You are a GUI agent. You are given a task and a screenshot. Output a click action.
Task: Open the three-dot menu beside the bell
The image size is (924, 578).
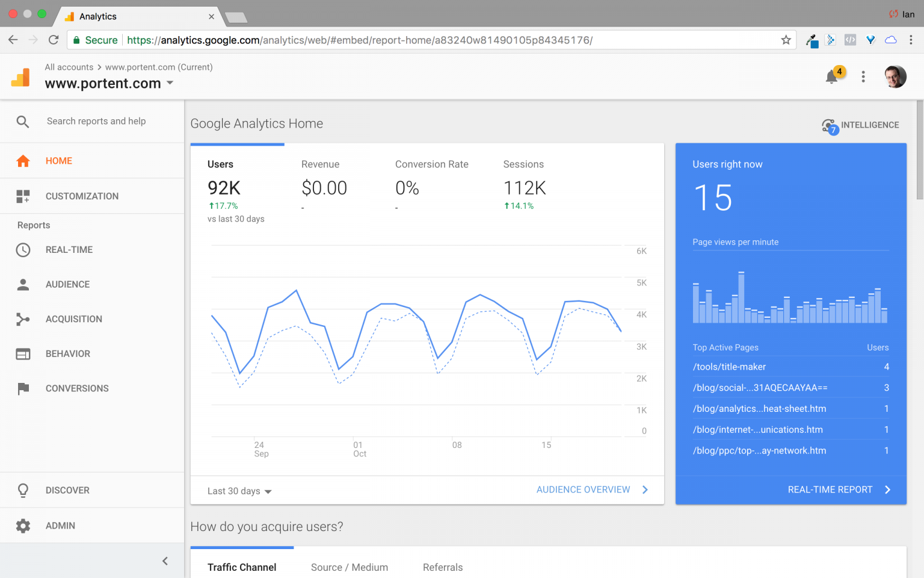[863, 76]
